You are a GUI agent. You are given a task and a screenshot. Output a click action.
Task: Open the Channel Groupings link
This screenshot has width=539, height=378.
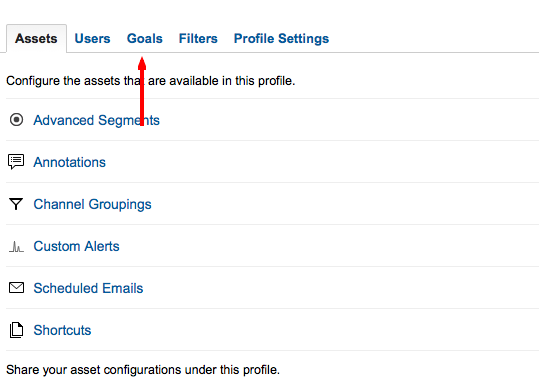click(x=92, y=204)
